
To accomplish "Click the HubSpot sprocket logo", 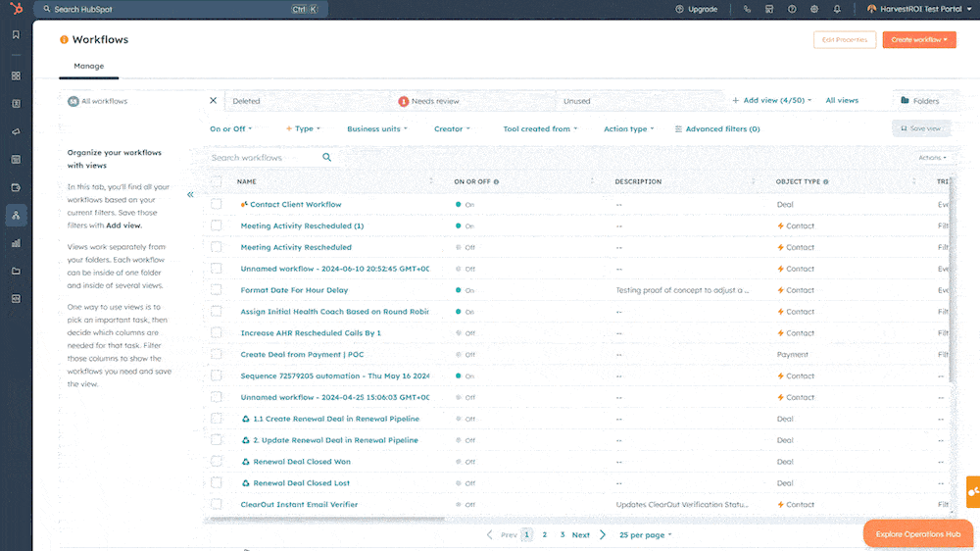I will (17, 9).
